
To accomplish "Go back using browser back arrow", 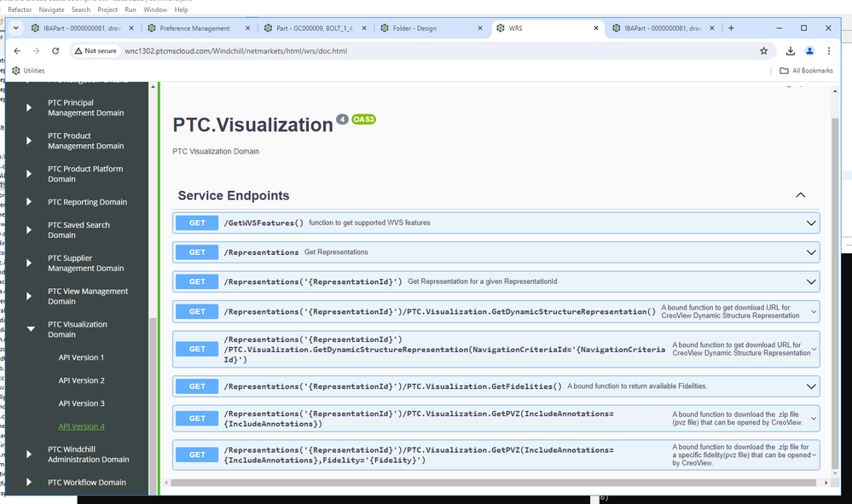I will coord(17,51).
